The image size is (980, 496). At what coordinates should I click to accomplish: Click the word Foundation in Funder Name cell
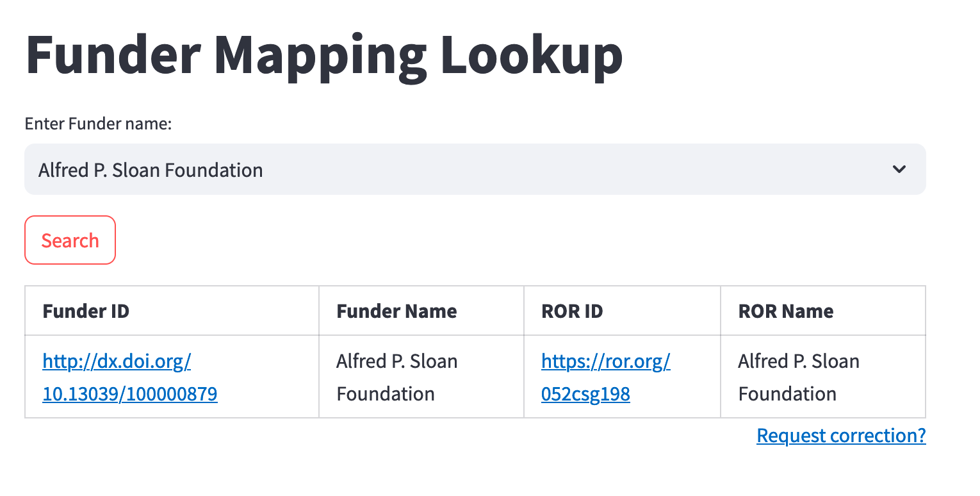coord(386,394)
